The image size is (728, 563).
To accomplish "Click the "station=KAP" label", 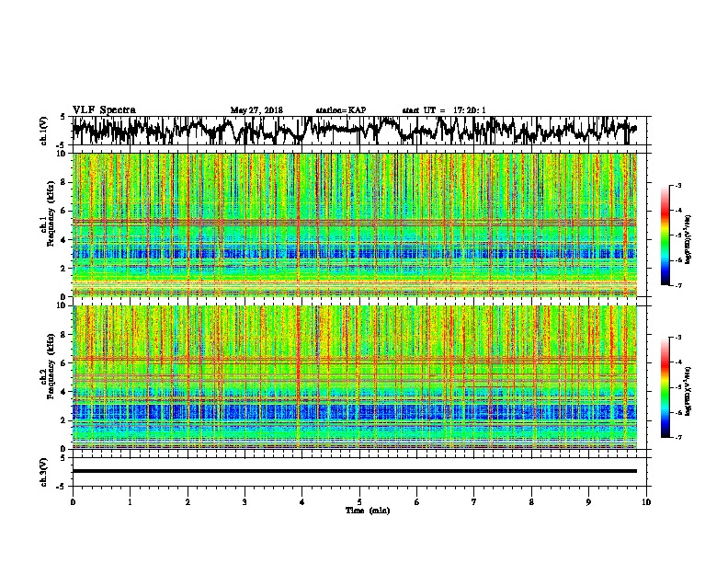I will 341,110.
